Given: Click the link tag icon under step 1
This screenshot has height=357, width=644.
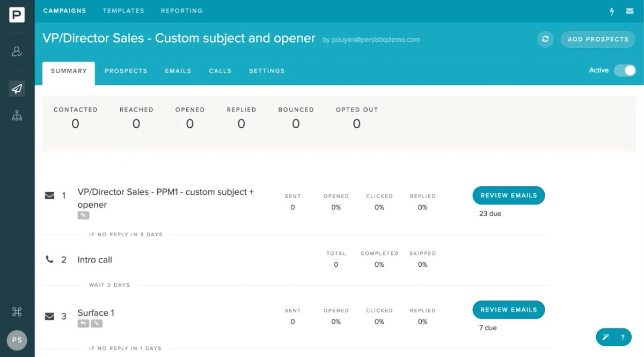Looking at the screenshot, I should coord(83,215).
